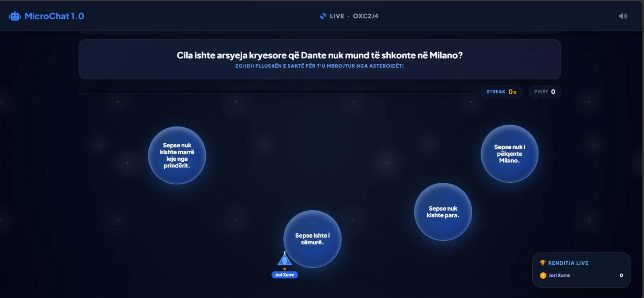The width and height of the screenshot is (644, 298).
Task: Select the bubble 'Sepse ishte i sëmurë.'
Action: (312, 239)
